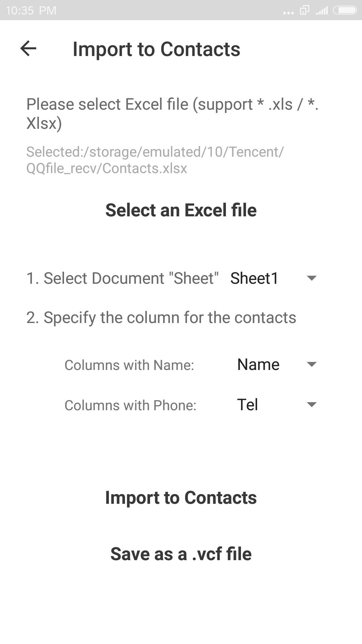Tap the screen rotation status icon
Viewport: 362px width, 644px height.
[x=304, y=10]
